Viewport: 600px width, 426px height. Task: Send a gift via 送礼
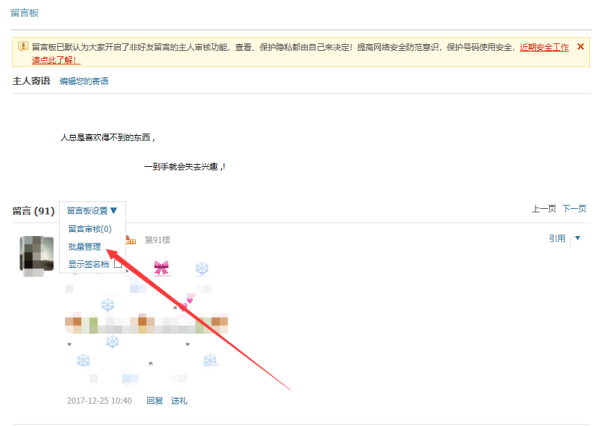179,401
